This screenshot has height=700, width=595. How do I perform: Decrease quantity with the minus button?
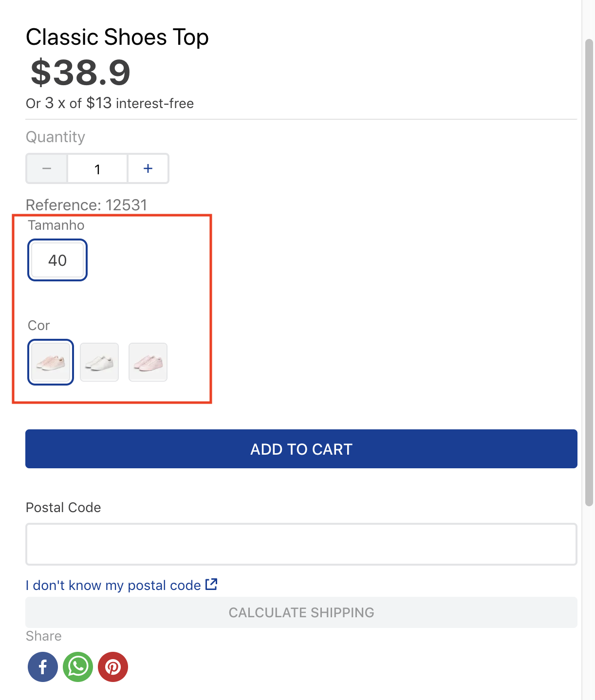point(47,168)
